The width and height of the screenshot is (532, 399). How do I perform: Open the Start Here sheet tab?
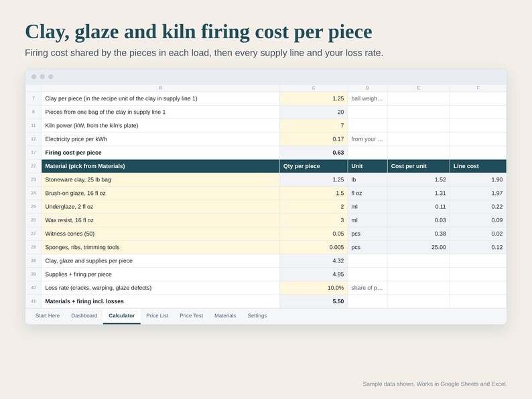tap(48, 315)
